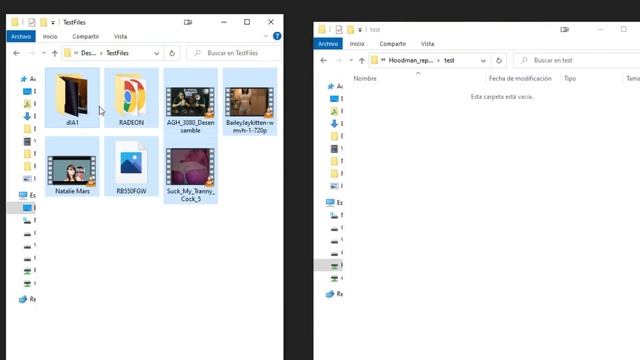The height and width of the screenshot is (360, 640).
Task: Open quick access toolbar dropdown in test title bar
Action: [x=360, y=30]
